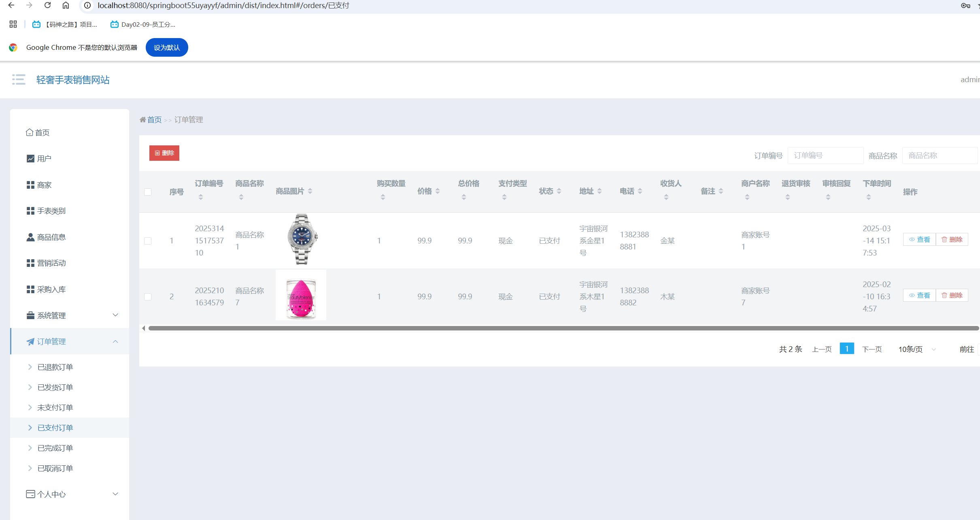This screenshot has width=980, height=520.
Task: Open 用户 from the sidebar
Action: (44, 159)
